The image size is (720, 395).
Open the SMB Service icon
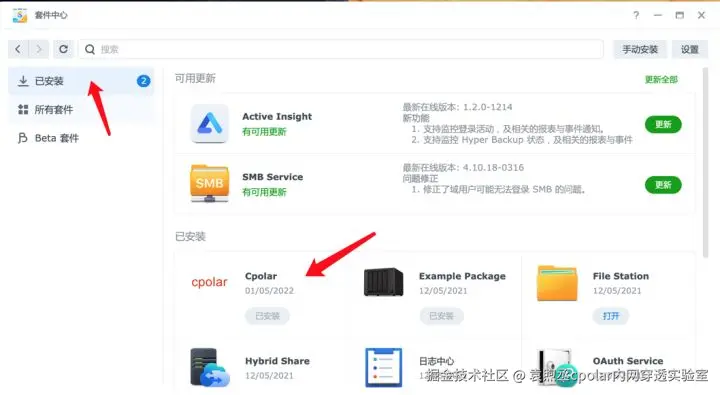pyautogui.click(x=209, y=183)
